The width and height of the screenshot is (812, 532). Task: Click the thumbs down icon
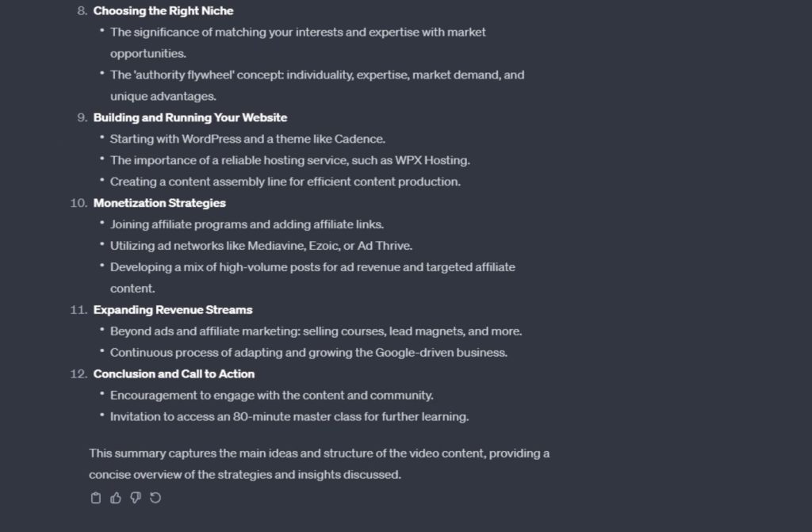[x=136, y=498]
